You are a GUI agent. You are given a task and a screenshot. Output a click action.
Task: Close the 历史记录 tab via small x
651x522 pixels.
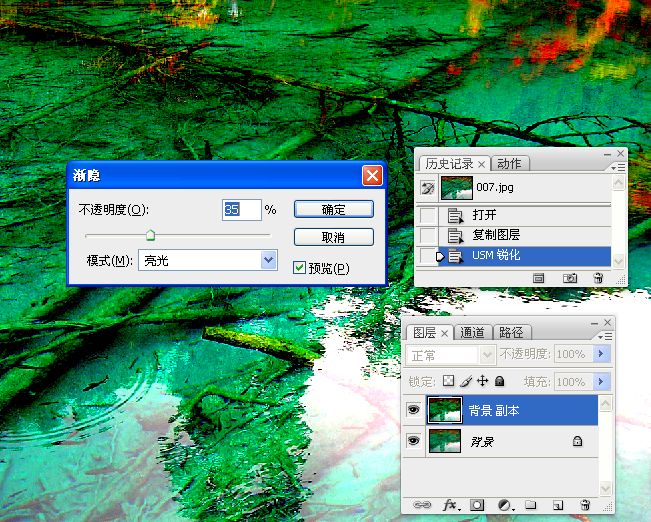[x=481, y=164]
